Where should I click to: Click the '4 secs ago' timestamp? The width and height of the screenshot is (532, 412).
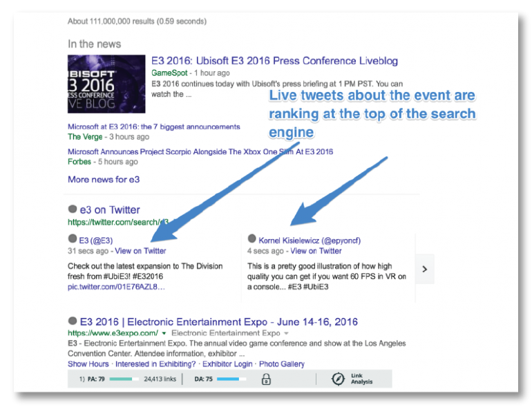click(x=265, y=251)
